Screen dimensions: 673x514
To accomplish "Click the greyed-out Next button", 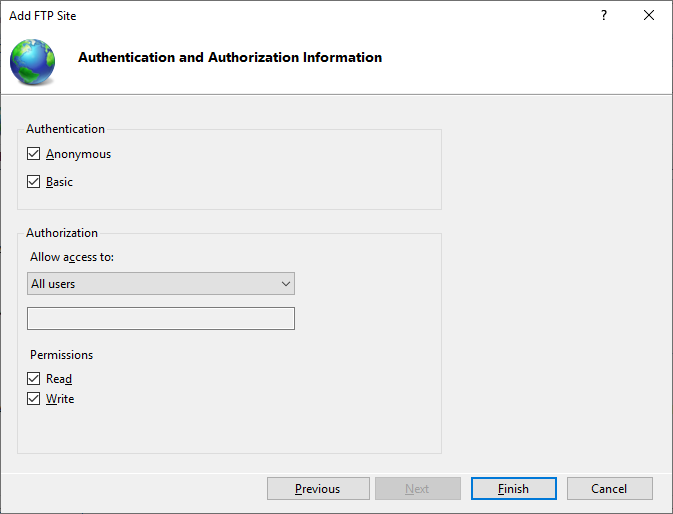I will (x=417, y=489).
